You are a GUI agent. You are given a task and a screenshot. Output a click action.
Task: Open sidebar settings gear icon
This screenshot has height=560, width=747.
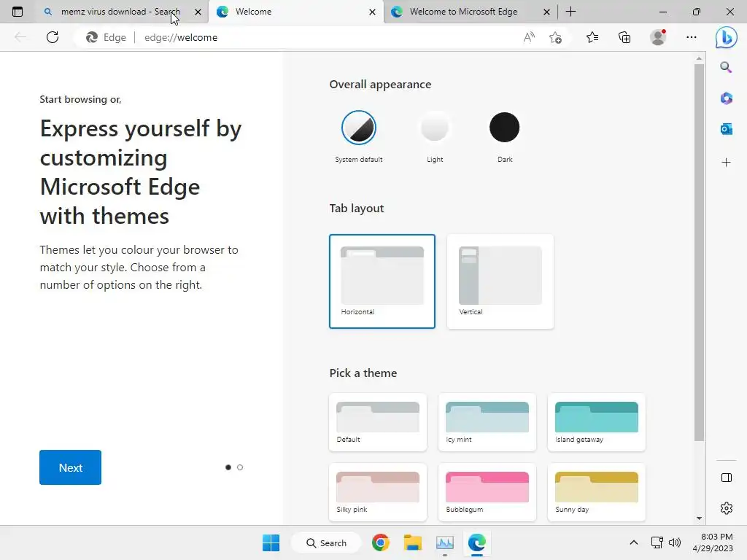[x=726, y=508]
